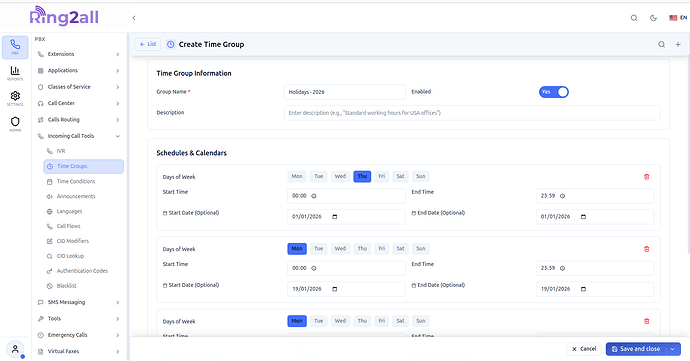Image resolution: width=690 pixels, height=361 pixels.
Task: Go back using the List button
Action: [x=148, y=44]
